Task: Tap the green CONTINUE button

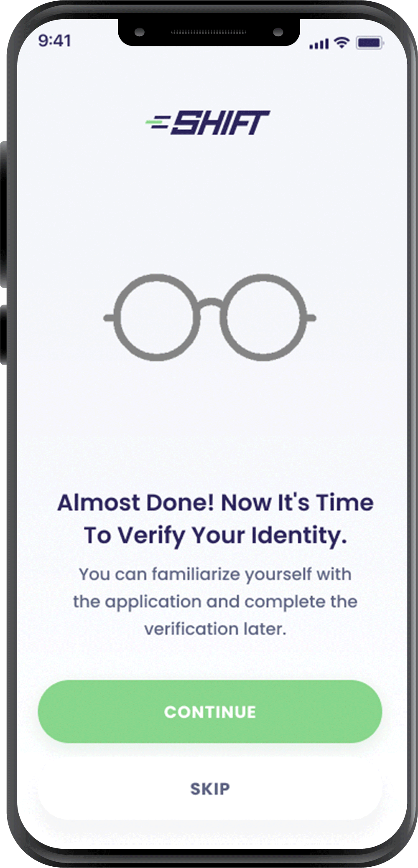Action: [210, 711]
